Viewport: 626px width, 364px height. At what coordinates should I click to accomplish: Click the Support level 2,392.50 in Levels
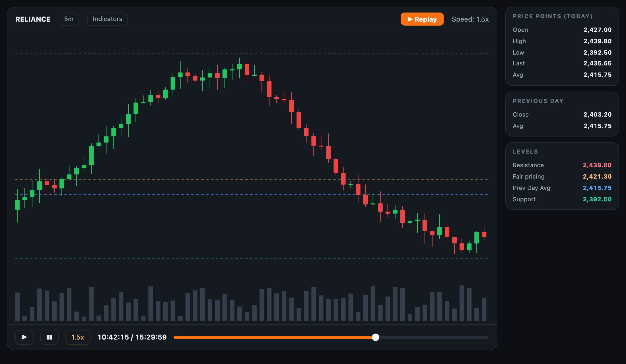(597, 199)
